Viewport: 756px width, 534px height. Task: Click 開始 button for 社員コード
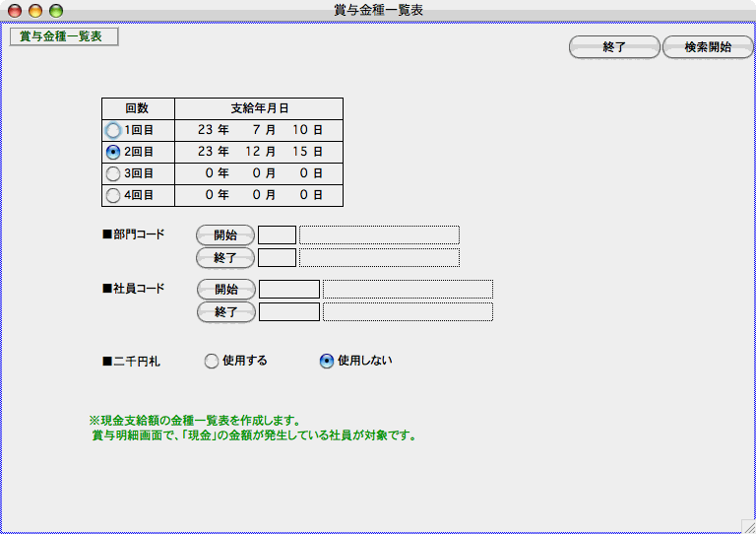coord(225,289)
